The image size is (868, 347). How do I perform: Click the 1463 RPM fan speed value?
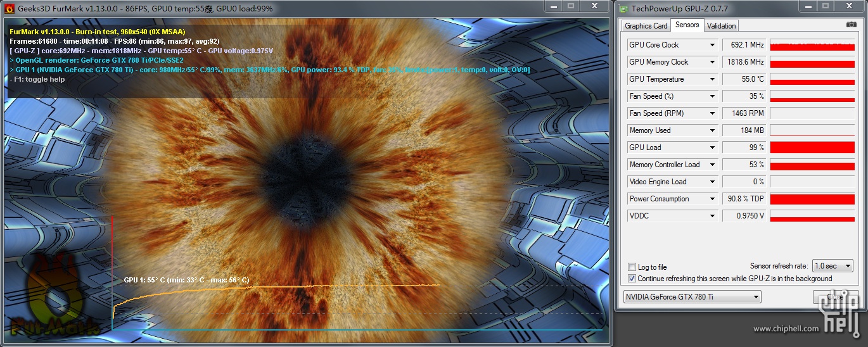[x=744, y=113]
